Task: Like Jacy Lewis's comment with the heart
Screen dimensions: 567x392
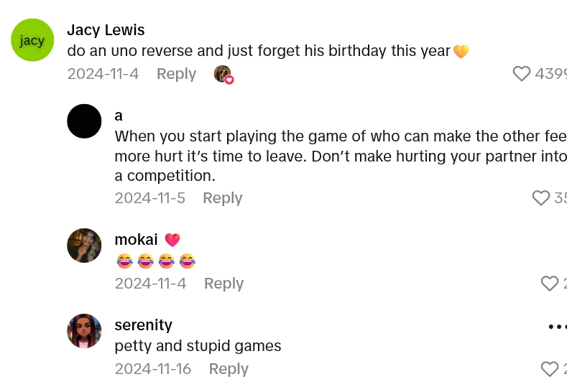Action: tap(522, 73)
